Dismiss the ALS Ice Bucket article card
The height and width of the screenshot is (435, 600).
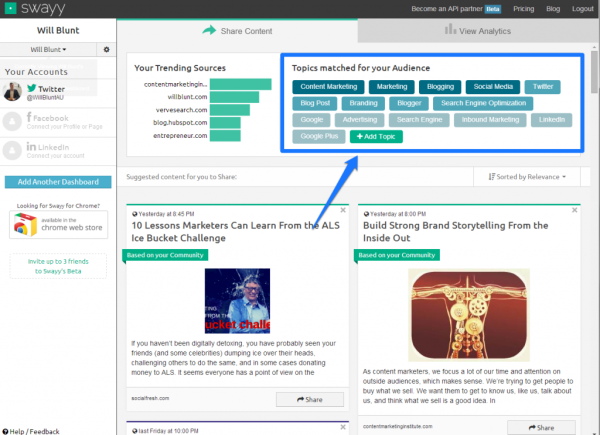tap(343, 210)
